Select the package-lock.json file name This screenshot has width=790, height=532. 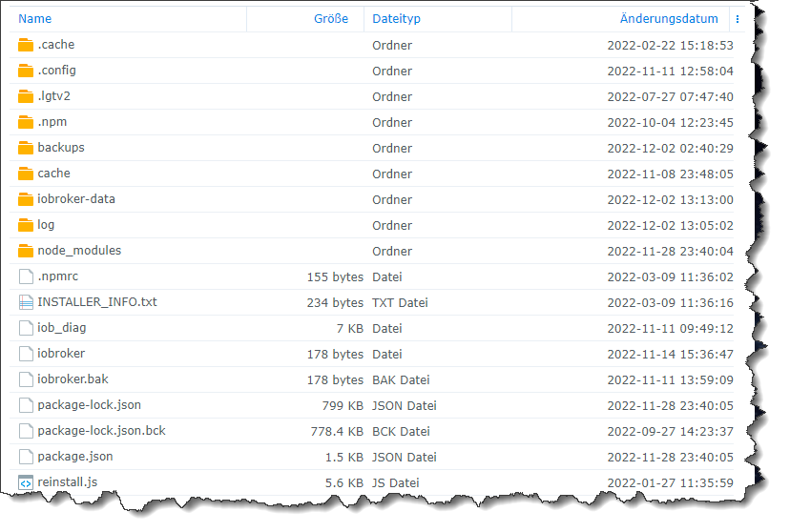coord(89,405)
